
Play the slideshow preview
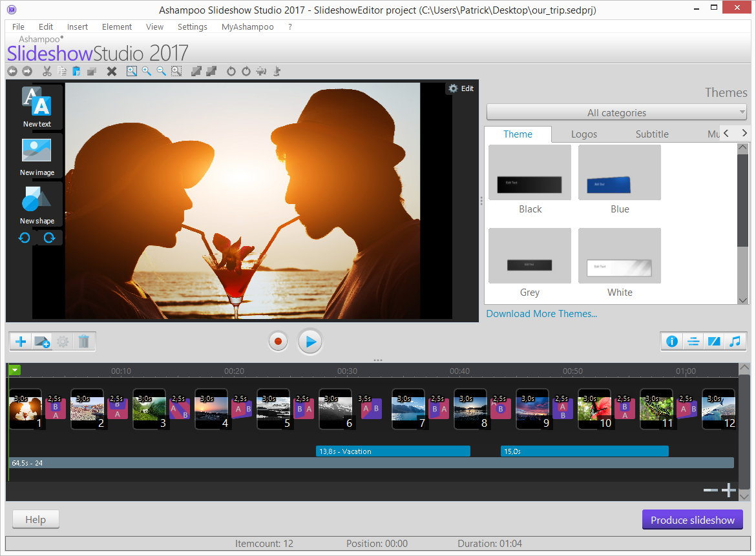tap(310, 342)
